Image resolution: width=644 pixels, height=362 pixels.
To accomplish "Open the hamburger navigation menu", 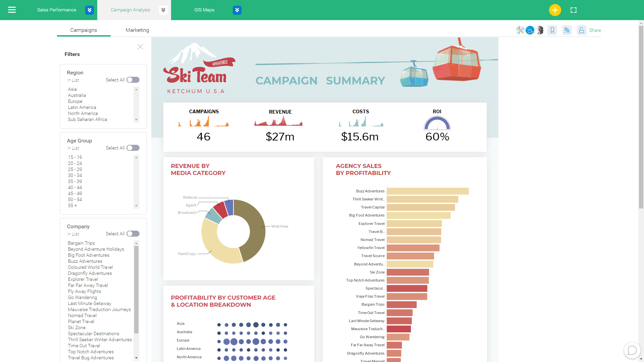I will click(12, 10).
